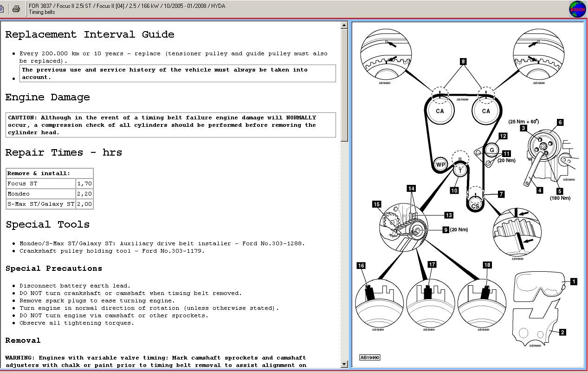Click the T tensioner pulley in the diagram
Image resolution: width=588 pixels, height=373 pixels.
[460, 170]
